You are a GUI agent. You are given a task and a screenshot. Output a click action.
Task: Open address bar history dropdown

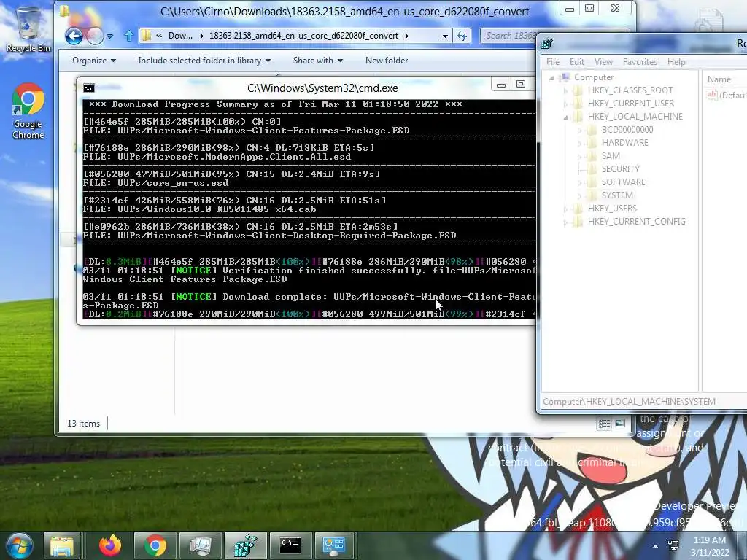445,36
